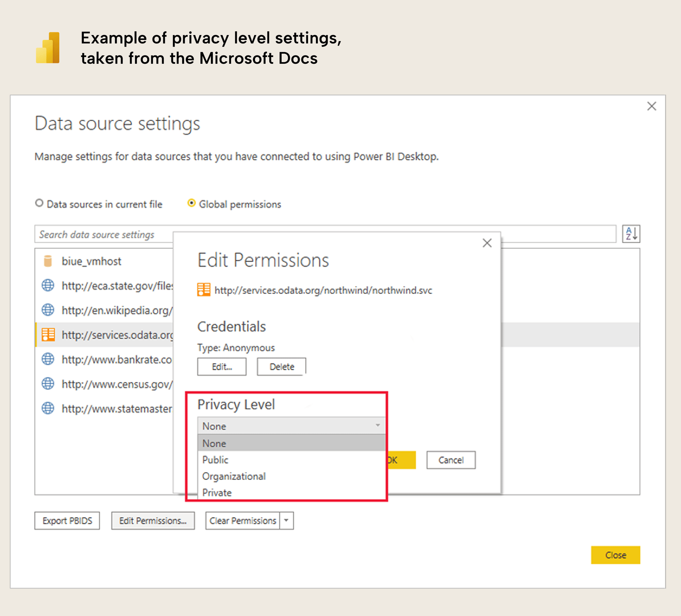
Task: Select the http://en.wikipedia.org data source
Action: (x=104, y=310)
